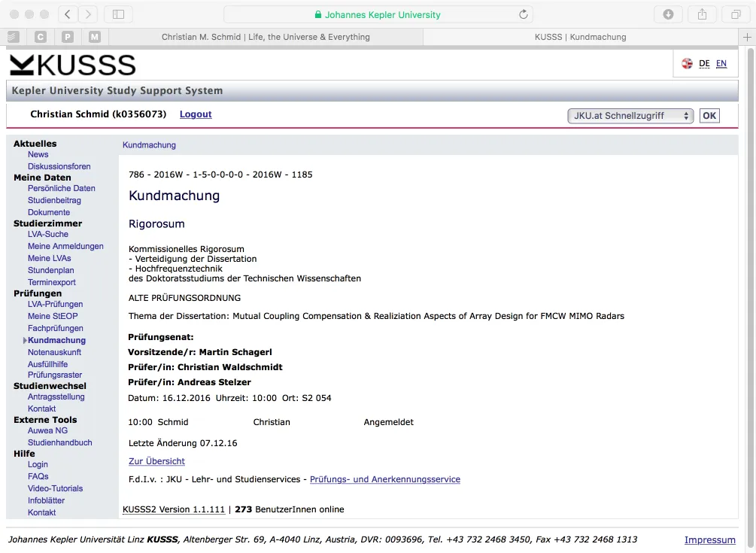Follow the Zur Übersicht link

(x=156, y=461)
